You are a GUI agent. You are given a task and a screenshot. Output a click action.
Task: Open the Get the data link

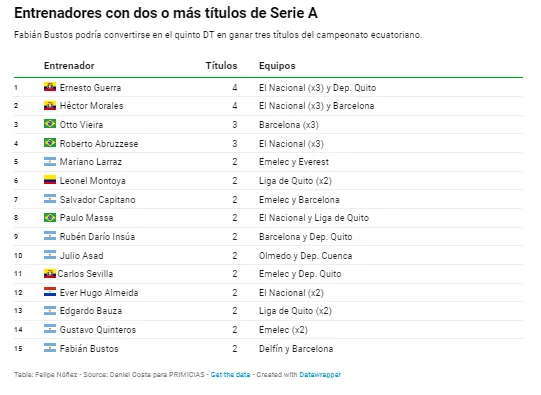point(230,375)
